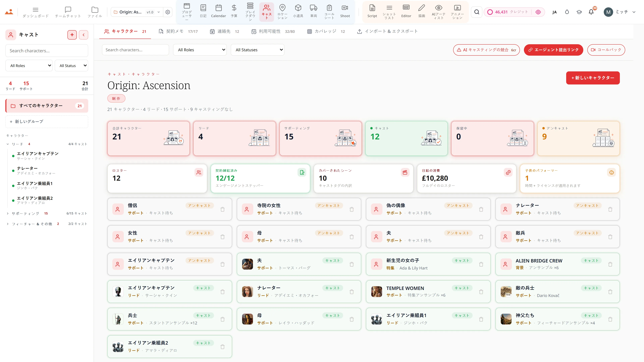Open the AIアーティスト tool
644x362 pixels.
[x=439, y=12]
